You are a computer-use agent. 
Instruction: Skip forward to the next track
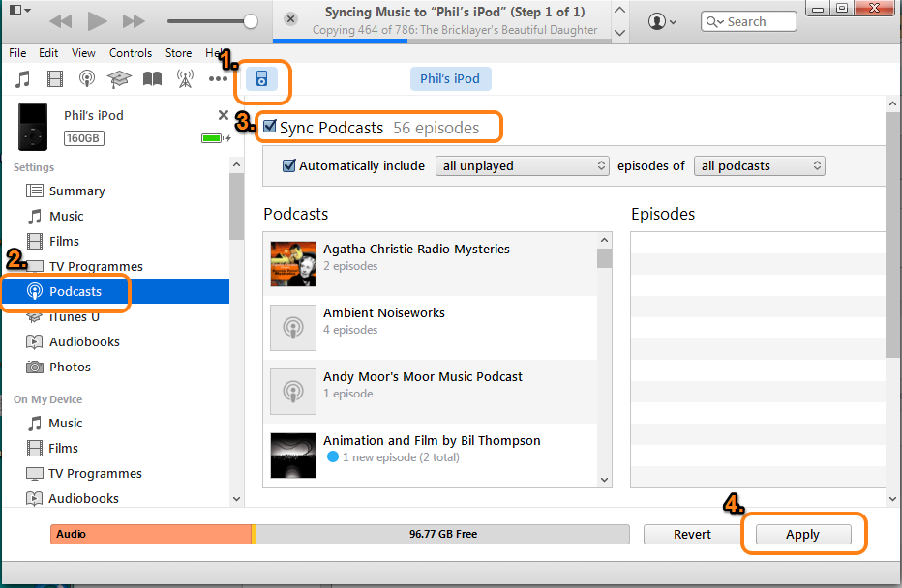[x=134, y=22]
